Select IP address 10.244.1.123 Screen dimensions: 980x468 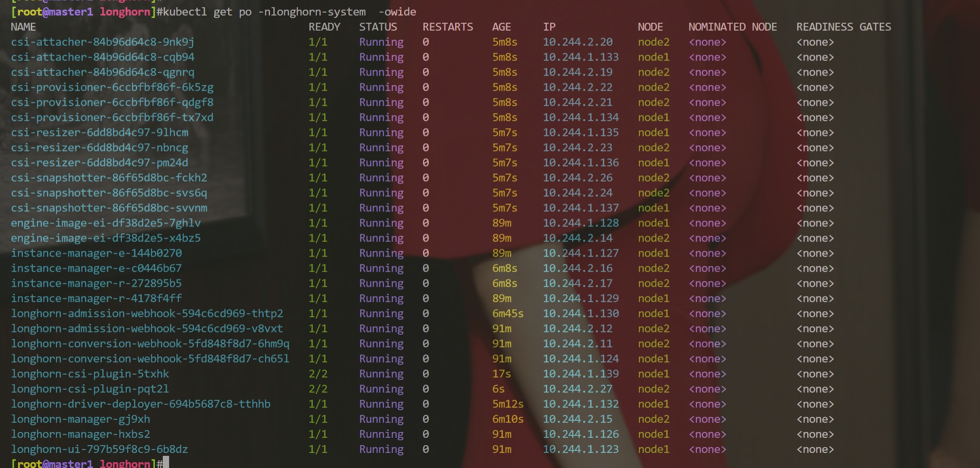[x=581, y=449]
